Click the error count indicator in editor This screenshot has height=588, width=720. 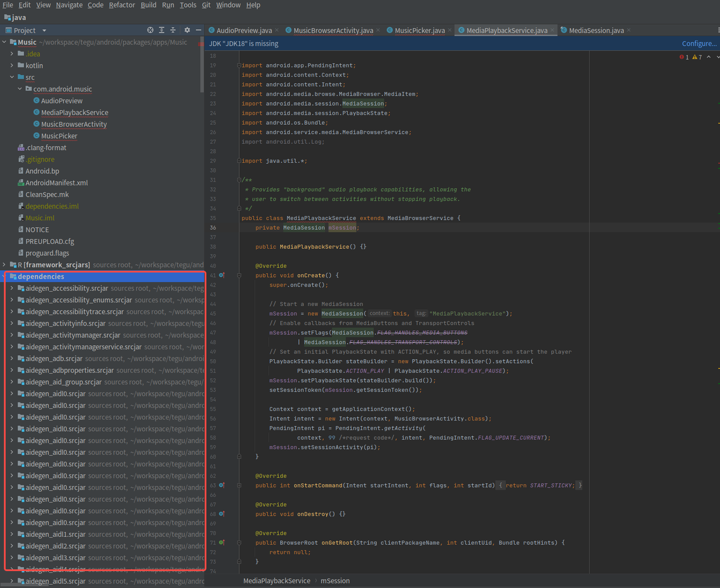click(x=684, y=57)
